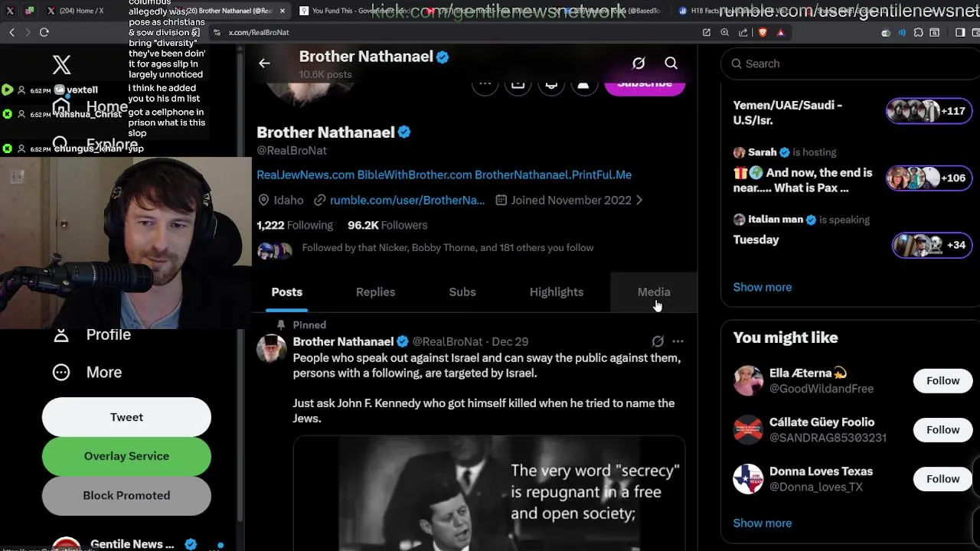Expand Show more under You might like
The width and height of the screenshot is (980, 551).
pyautogui.click(x=763, y=523)
